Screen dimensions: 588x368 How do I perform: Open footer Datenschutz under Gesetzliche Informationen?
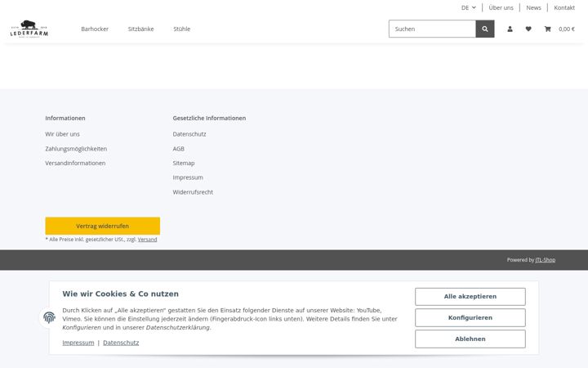pos(189,134)
